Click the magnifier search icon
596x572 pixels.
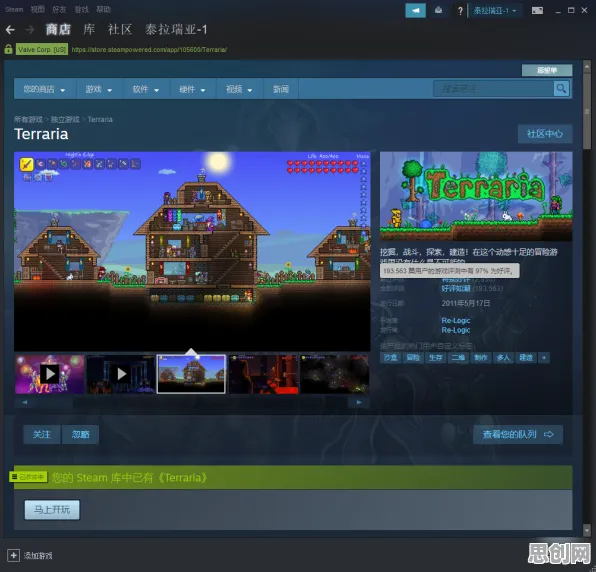click(561, 89)
